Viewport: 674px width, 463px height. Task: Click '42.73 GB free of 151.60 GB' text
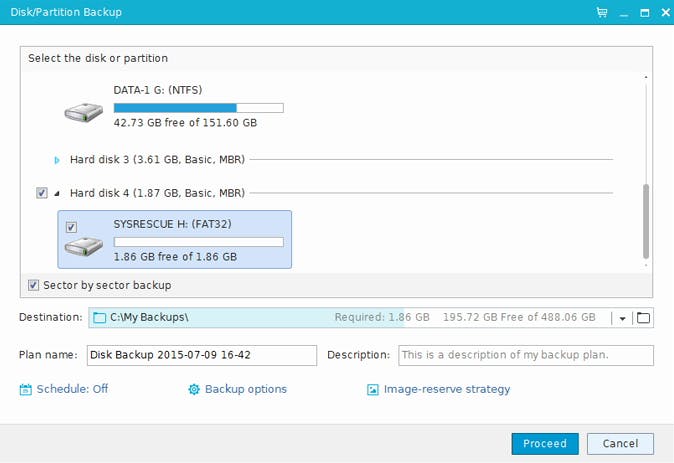(x=185, y=123)
